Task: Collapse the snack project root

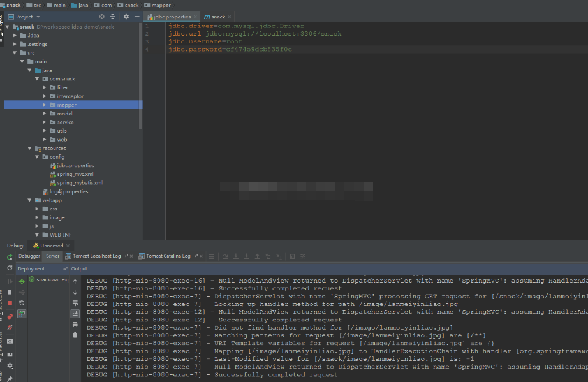Action: [x=7, y=27]
